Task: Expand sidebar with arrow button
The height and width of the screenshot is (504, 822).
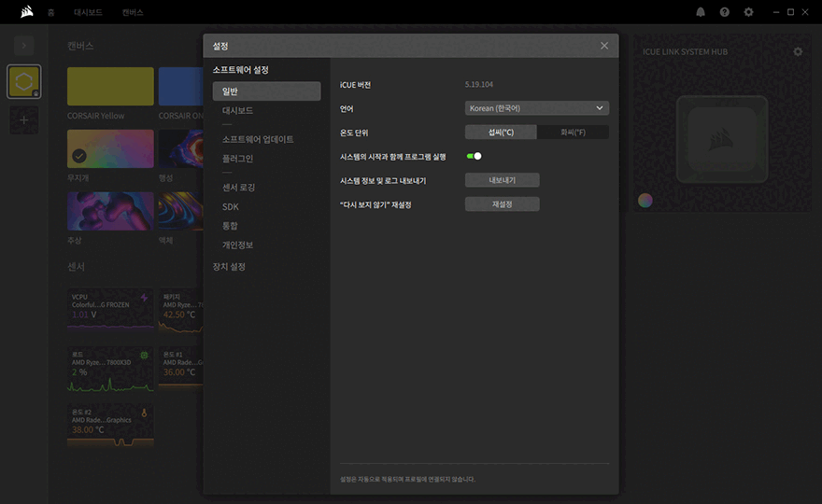Action: pos(23,46)
